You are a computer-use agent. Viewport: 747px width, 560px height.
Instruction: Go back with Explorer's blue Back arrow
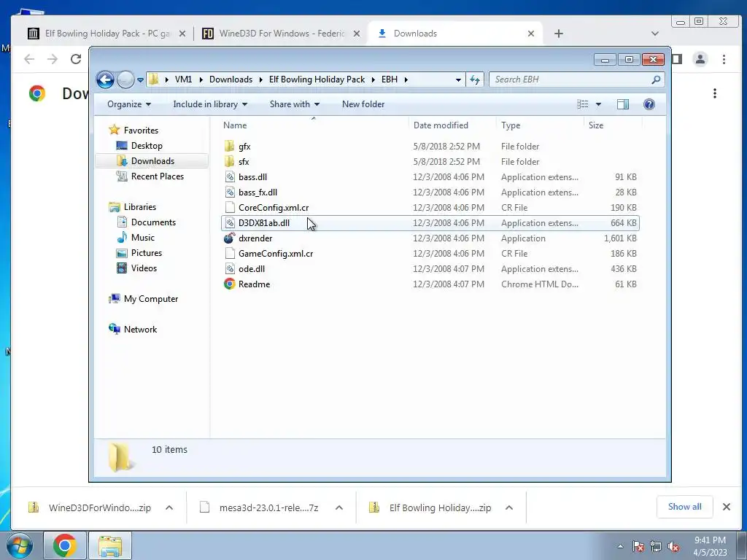click(105, 79)
